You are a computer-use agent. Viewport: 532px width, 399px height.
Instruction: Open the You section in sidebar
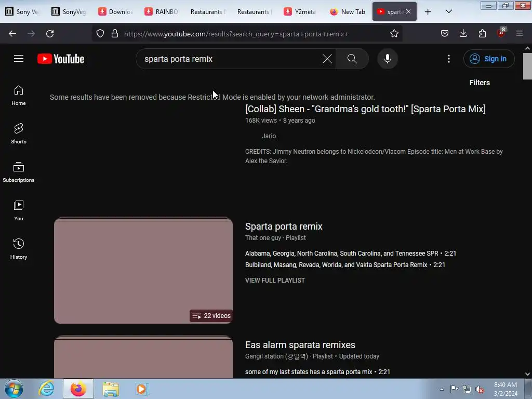[x=19, y=210]
